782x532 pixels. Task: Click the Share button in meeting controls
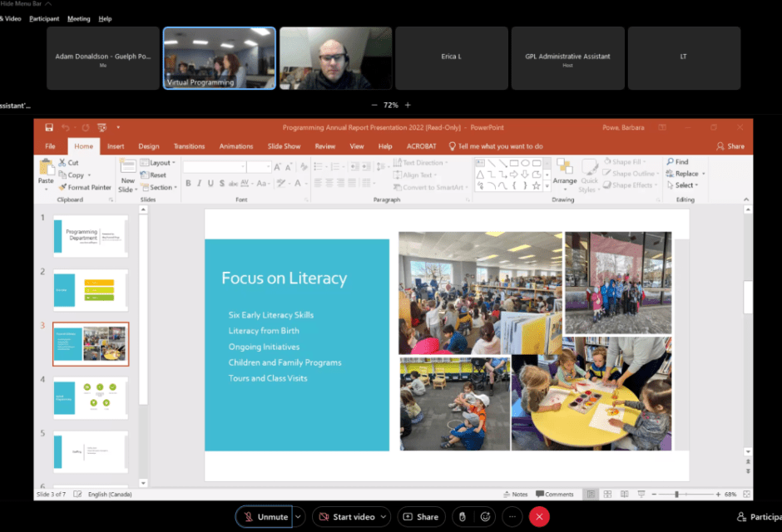tap(421, 517)
